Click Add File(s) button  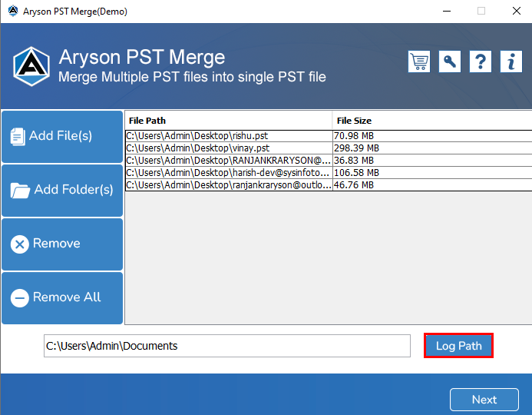(x=62, y=137)
